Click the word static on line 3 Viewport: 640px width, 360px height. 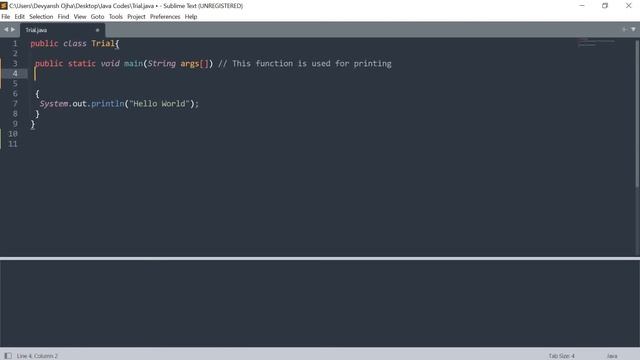coord(82,63)
